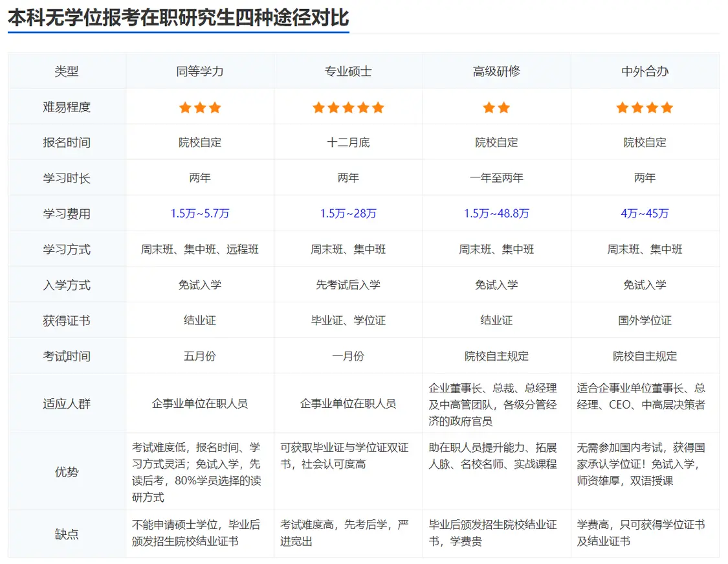
Task: Select 结业证 in the 同等学力 column
Action: tap(200, 321)
